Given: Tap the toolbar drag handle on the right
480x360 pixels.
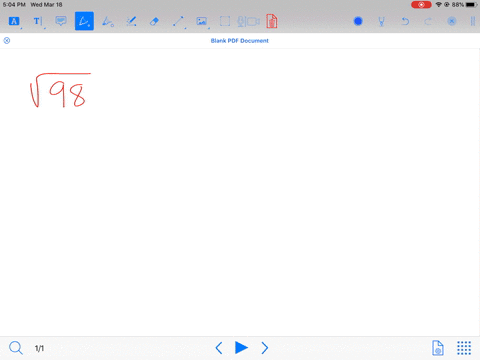Looking at the screenshot, I should click(473, 21).
